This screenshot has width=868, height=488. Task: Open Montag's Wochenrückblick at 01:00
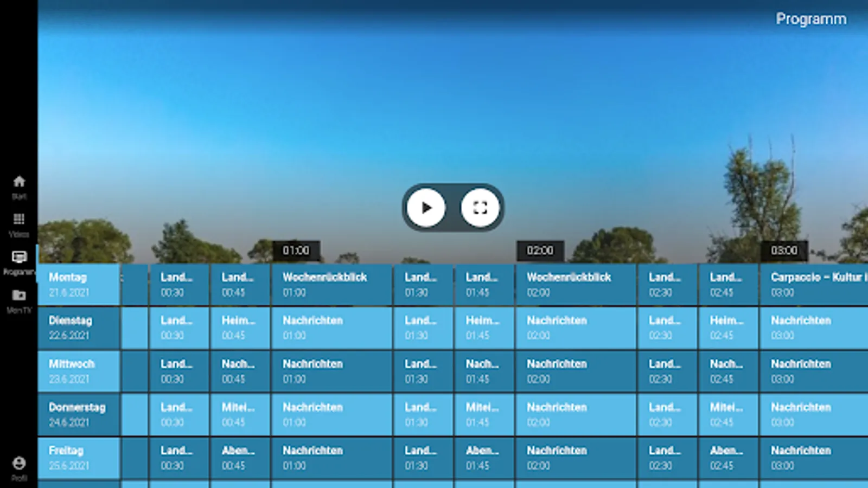pyautogui.click(x=332, y=285)
